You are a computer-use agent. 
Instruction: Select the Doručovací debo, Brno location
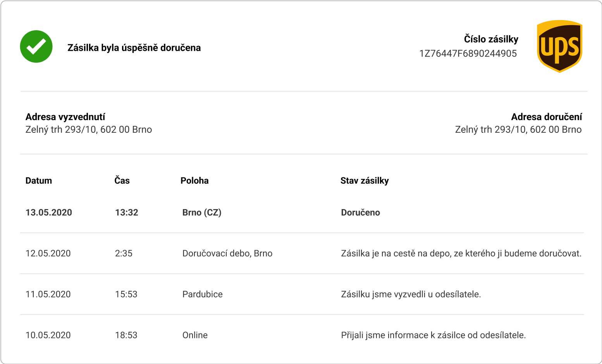pos(227,253)
